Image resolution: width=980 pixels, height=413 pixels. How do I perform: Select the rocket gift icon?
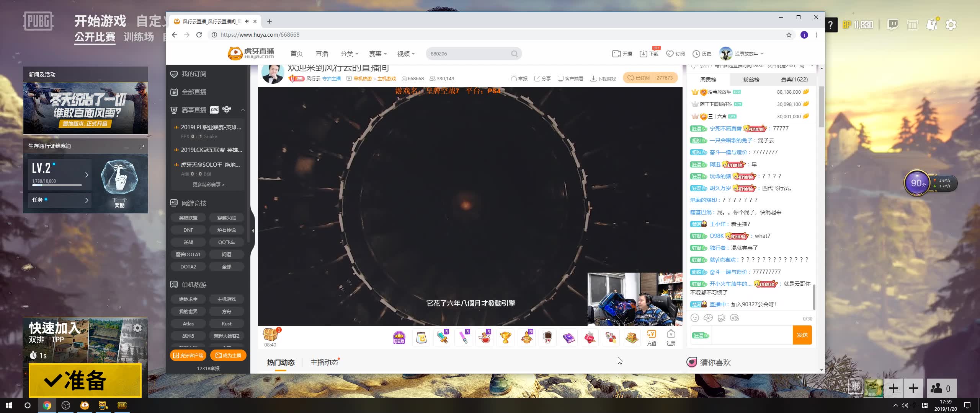611,338
